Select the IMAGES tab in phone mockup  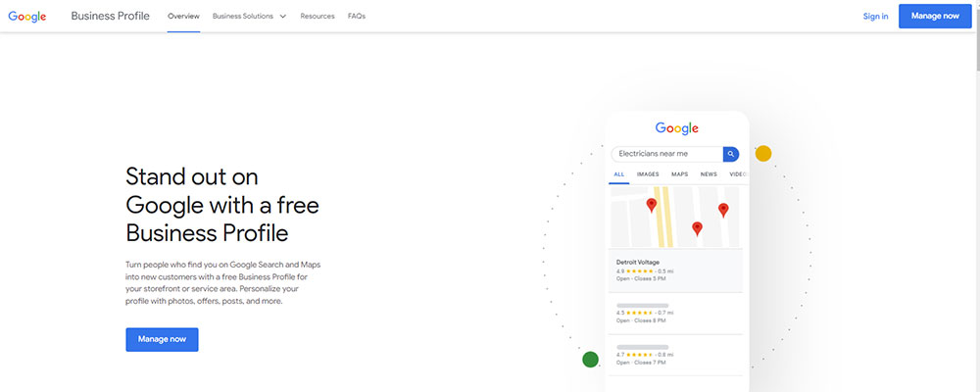[648, 175]
